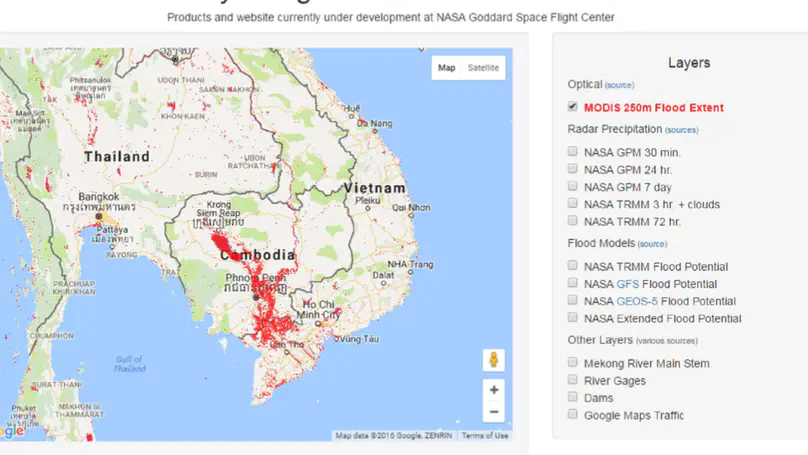Screen dimensions: 808x455
Task: Zoom in the map with plus button
Action: 494,390
